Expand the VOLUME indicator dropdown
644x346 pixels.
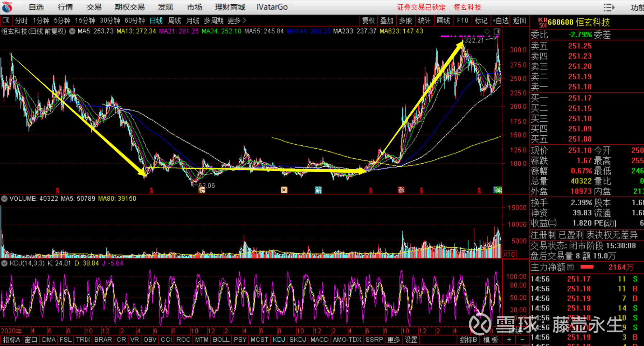[x=4, y=198]
